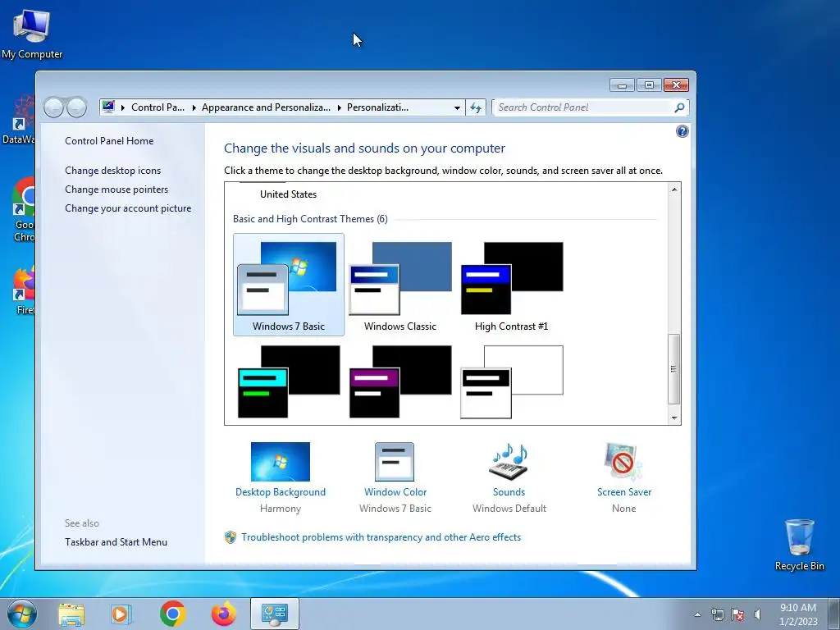Click the Screen Saver text link
The height and width of the screenshot is (630, 840).
(624, 492)
